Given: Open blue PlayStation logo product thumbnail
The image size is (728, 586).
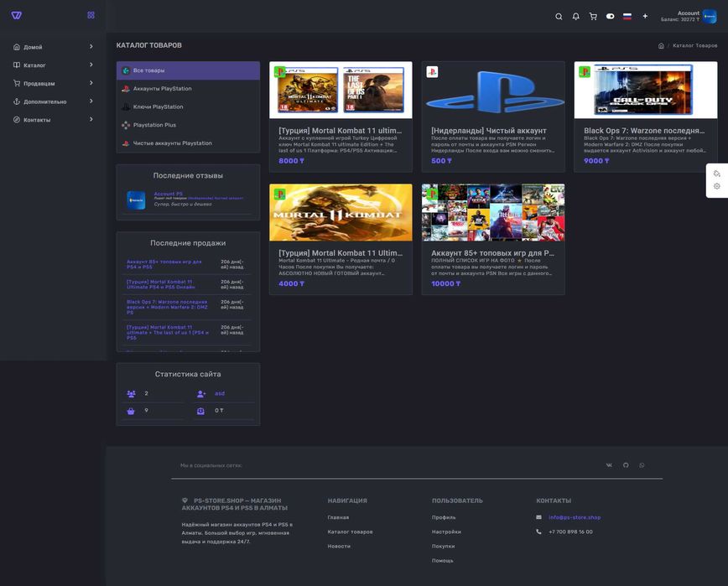Looking at the screenshot, I should pos(493,90).
